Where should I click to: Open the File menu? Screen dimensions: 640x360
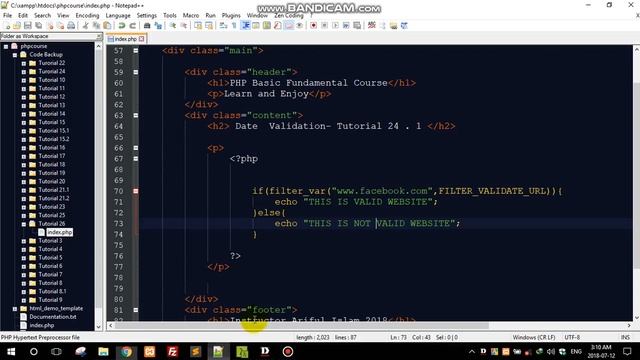[x=7, y=16]
